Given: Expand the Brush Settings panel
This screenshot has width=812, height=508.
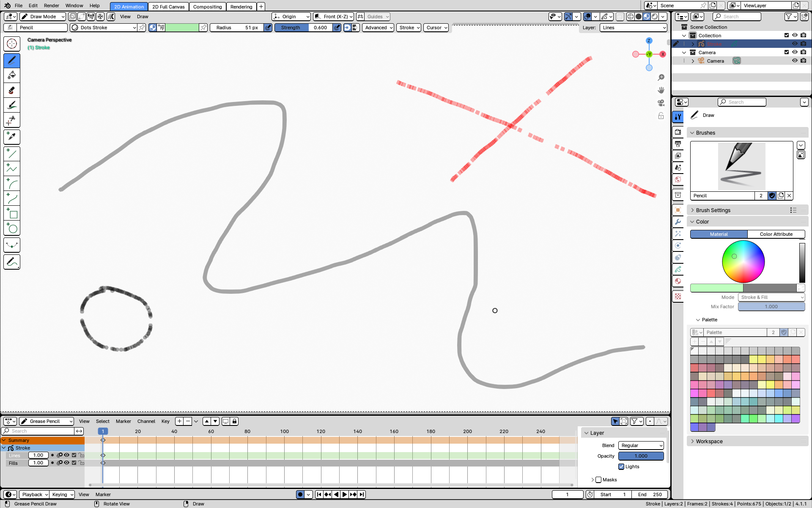Looking at the screenshot, I should click(713, 210).
